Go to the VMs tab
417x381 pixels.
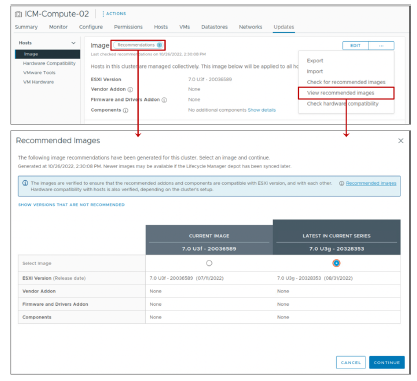pyautogui.click(x=185, y=27)
